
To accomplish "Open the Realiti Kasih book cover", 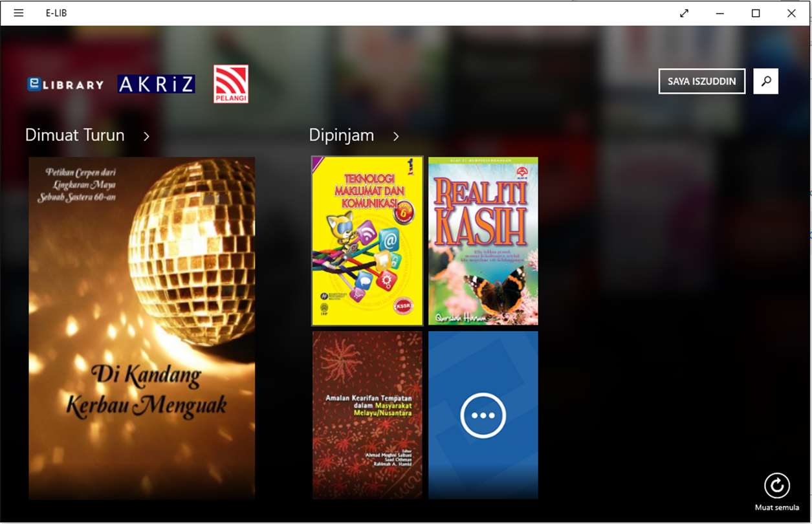I will click(x=483, y=241).
